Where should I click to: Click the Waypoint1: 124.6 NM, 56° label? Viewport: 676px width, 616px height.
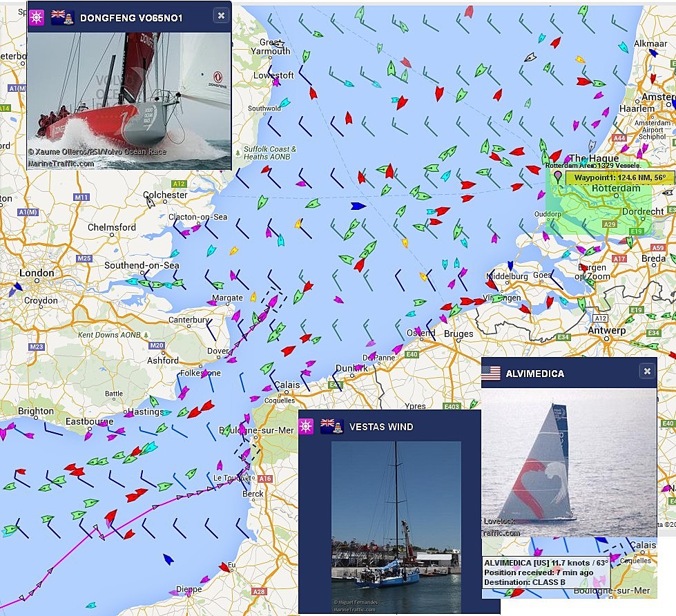[620, 177]
